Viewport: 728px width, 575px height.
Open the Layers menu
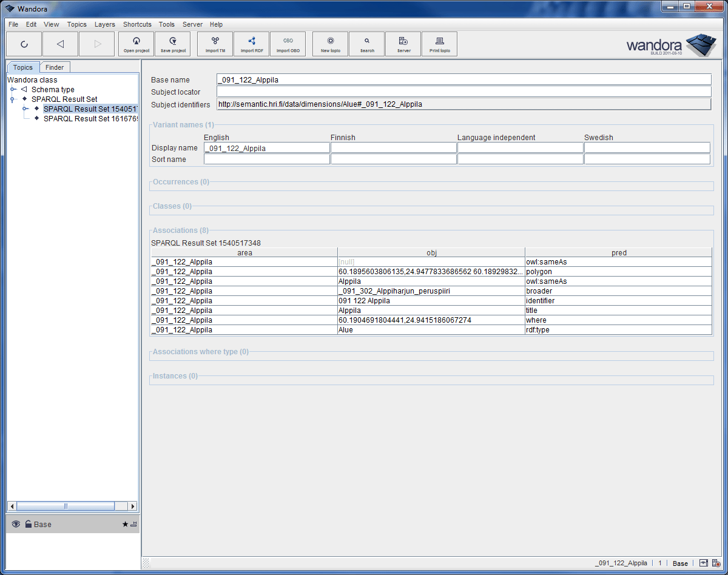[104, 24]
